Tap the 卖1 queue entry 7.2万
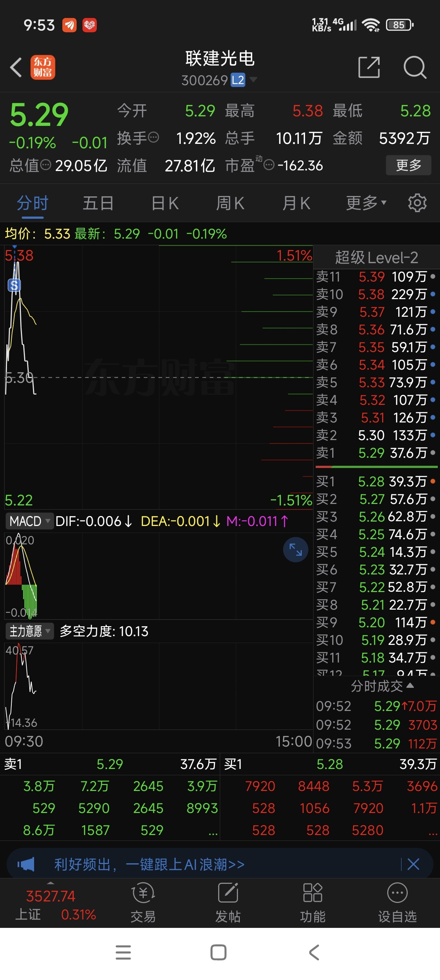The image size is (440, 980). [95, 786]
